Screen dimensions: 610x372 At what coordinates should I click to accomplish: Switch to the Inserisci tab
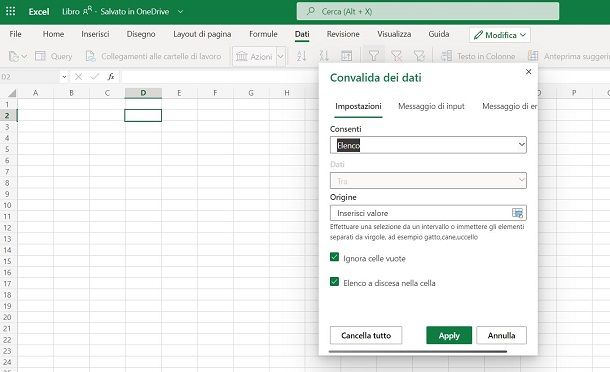coord(95,34)
